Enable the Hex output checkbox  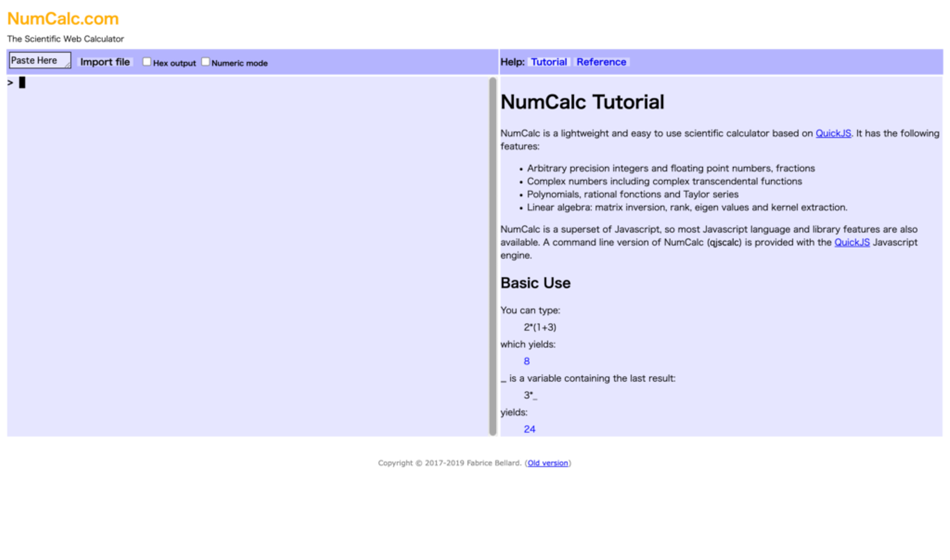pos(146,61)
